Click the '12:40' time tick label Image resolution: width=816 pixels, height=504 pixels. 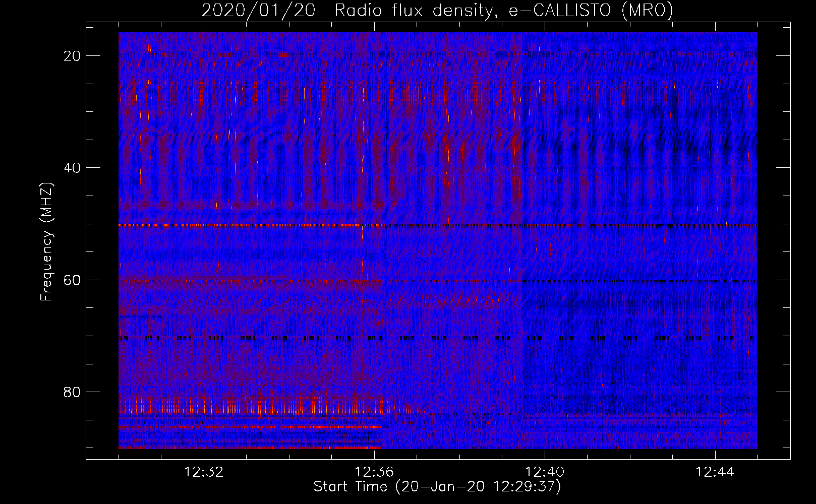545,472
